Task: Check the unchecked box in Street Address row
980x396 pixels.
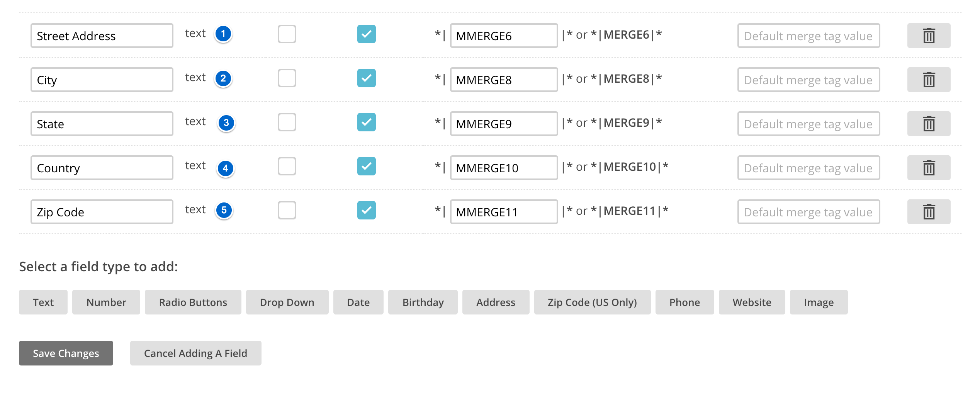Action: [287, 34]
